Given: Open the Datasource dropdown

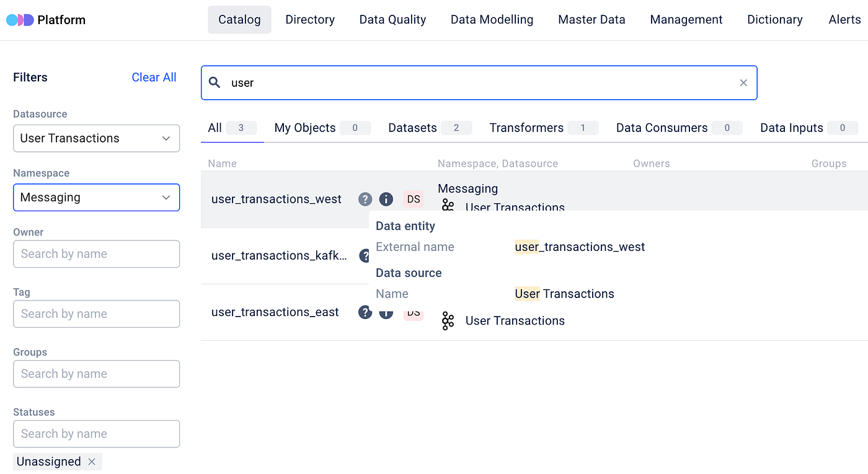Looking at the screenshot, I should [x=96, y=138].
